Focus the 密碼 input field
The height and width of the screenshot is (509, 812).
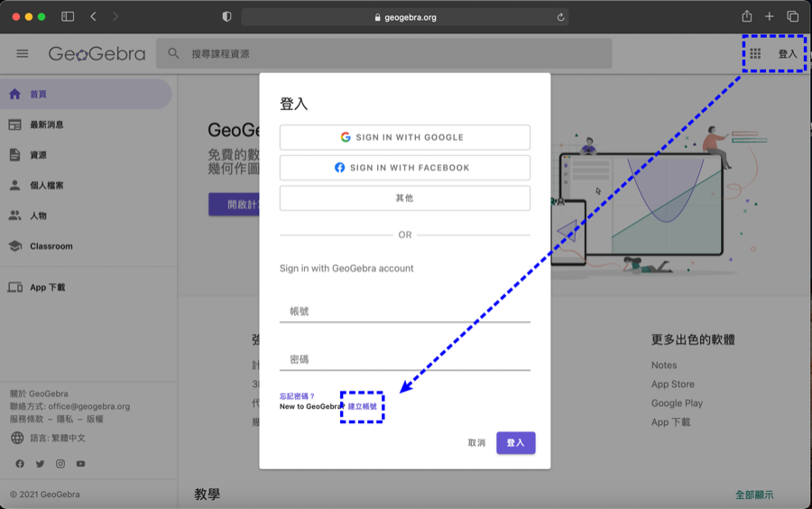pyautogui.click(x=405, y=359)
